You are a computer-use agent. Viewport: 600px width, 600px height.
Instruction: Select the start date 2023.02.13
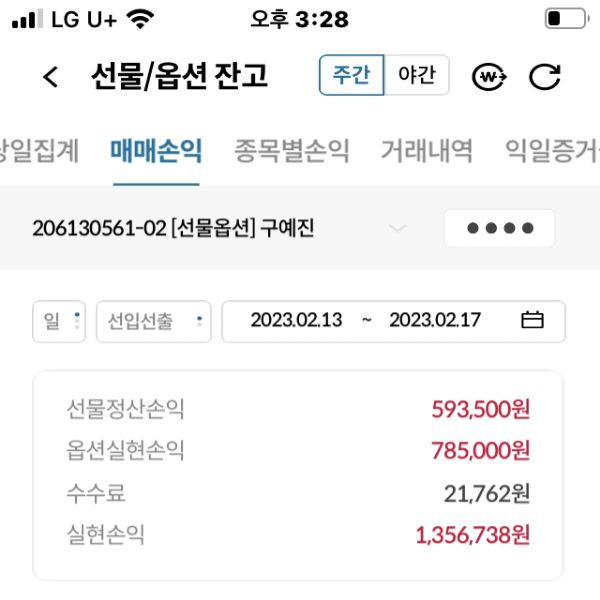[296, 320]
